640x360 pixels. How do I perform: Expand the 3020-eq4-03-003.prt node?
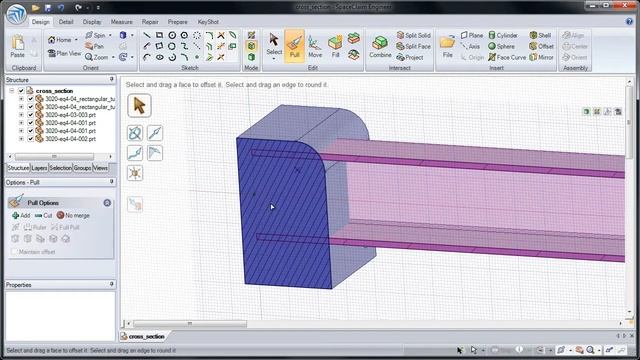21,115
